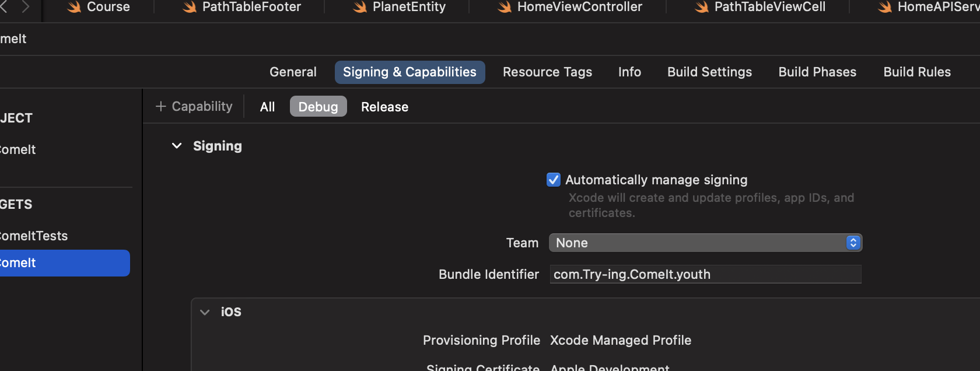Click the Swift icon on PathTableViewCell tab

point(702,7)
